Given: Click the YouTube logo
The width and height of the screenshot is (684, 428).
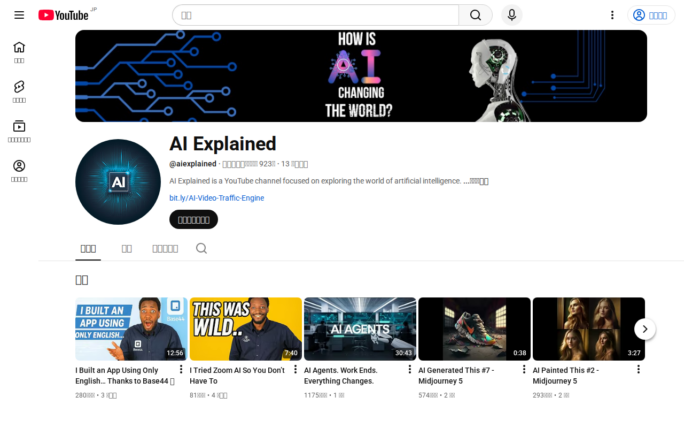Looking at the screenshot, I should tap(64, 15).
